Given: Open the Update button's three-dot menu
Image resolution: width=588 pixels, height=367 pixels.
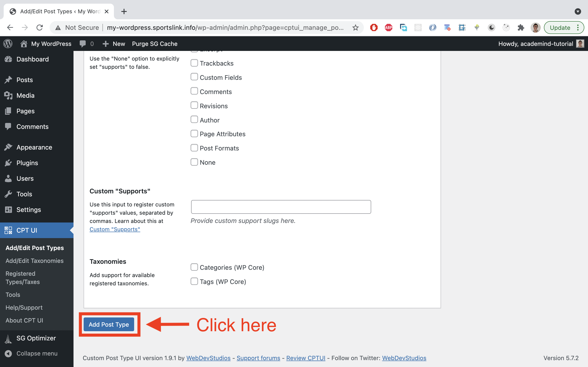Looking at the screenshot, I should [x=578, y=28].
